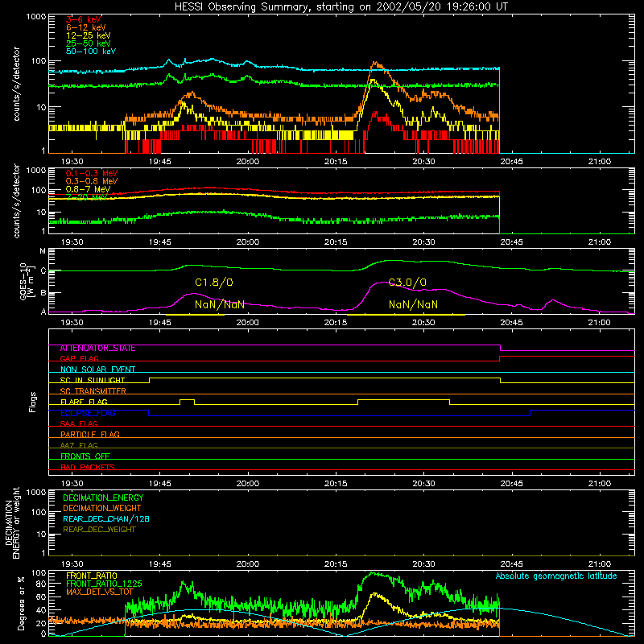Screen dimensions: 644x644
Task: Click the 19:45 tick under GOES panel
Action: pos(159,323)
